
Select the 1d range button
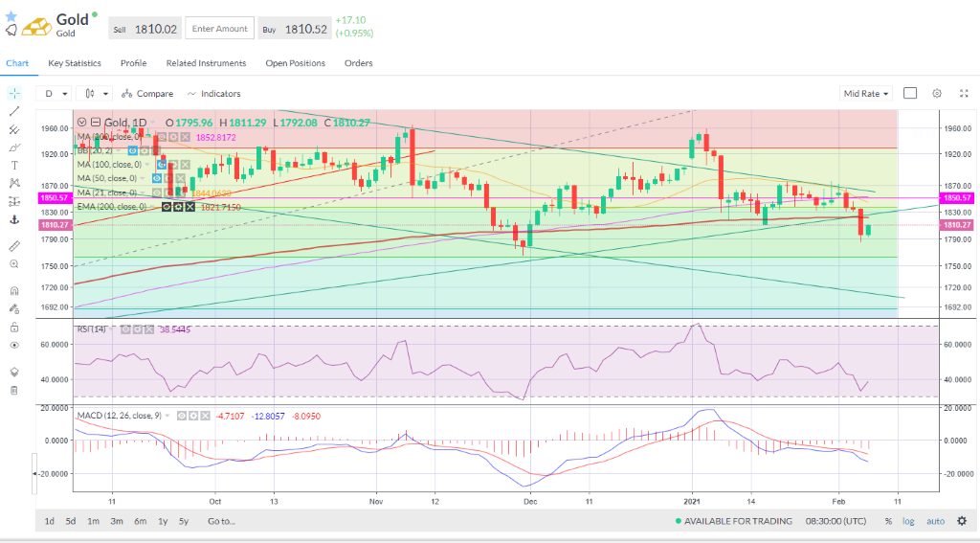50,521
